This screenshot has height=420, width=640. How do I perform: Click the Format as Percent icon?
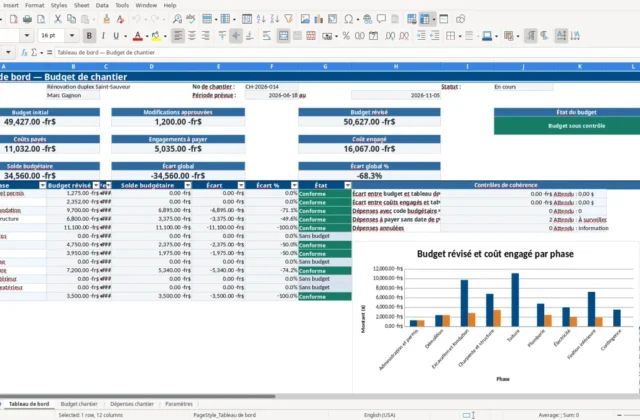pyautogui.click(x=346, y=36)
